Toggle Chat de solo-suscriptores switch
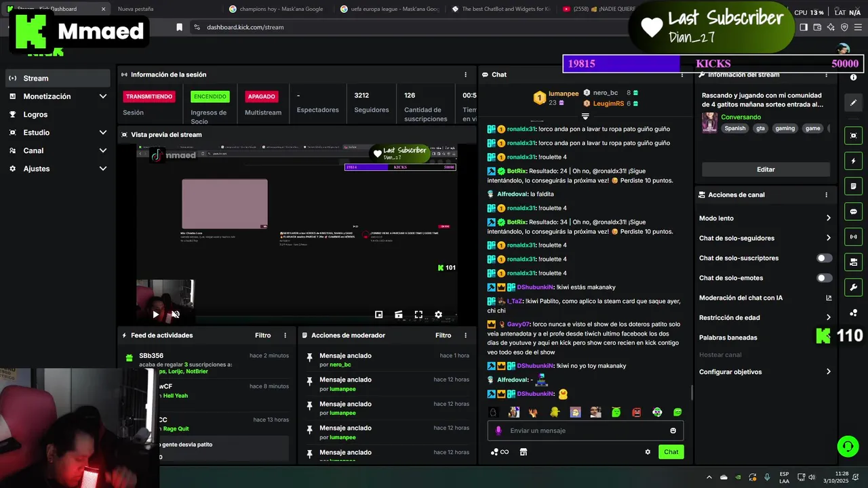This screenshot has height=488, width=868. (824, 258)
